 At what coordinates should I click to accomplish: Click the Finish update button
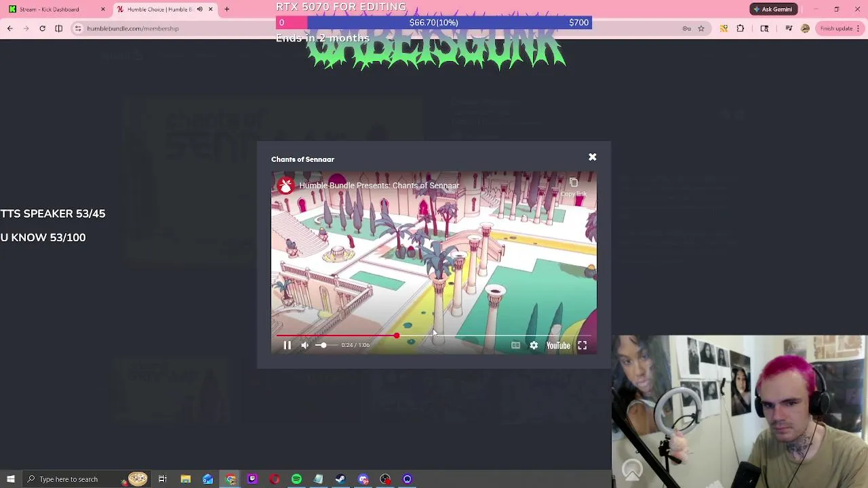coord(836,28)
